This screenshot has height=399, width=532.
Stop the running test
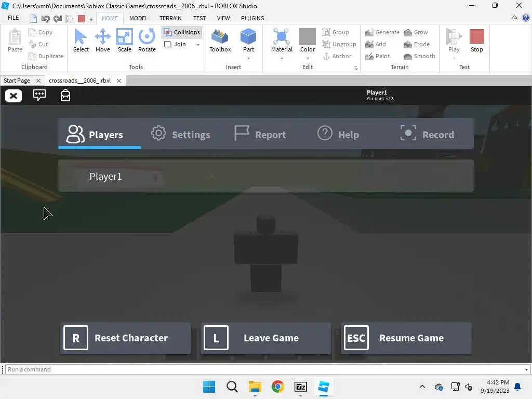coord(476,41)
